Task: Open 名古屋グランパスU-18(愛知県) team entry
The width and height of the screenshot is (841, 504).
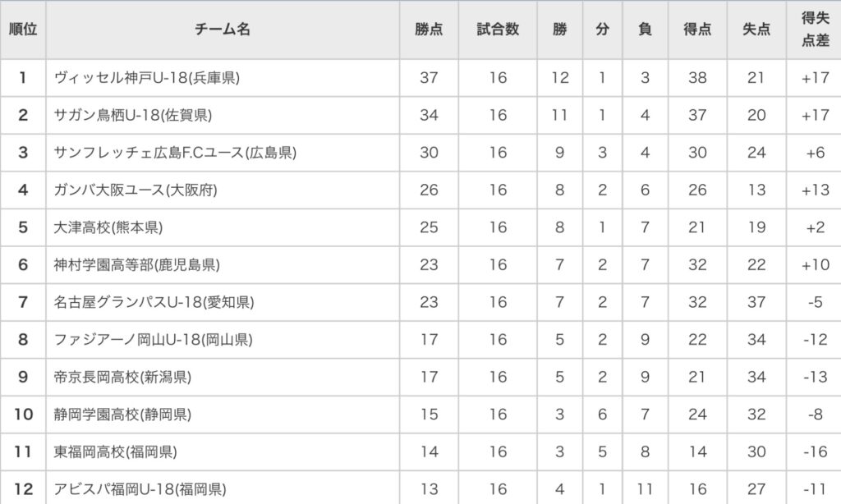Action: pyautogui.click(x=154, y=302)
